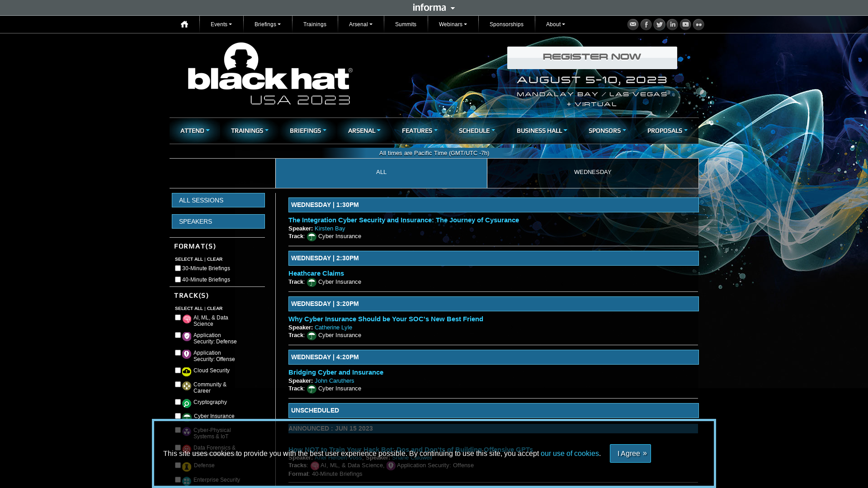Screen dimensions: 868x488
Task: Accept cookies with I Agree button
Action: point(630,453)
